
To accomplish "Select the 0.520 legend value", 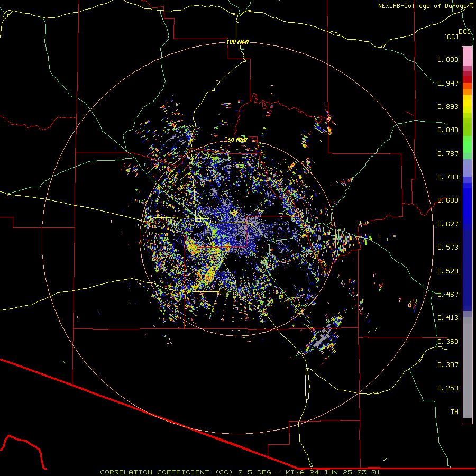I will pos(448,271).
